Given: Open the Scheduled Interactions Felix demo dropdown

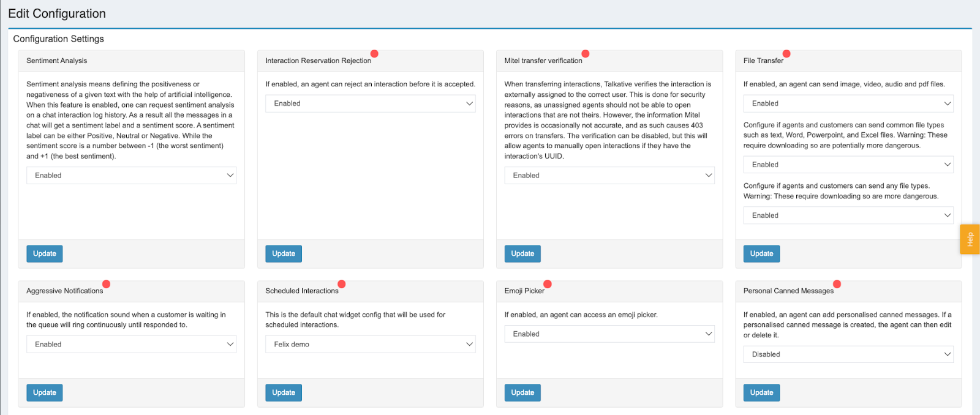Looking at the screenshot, I should 370,344.
